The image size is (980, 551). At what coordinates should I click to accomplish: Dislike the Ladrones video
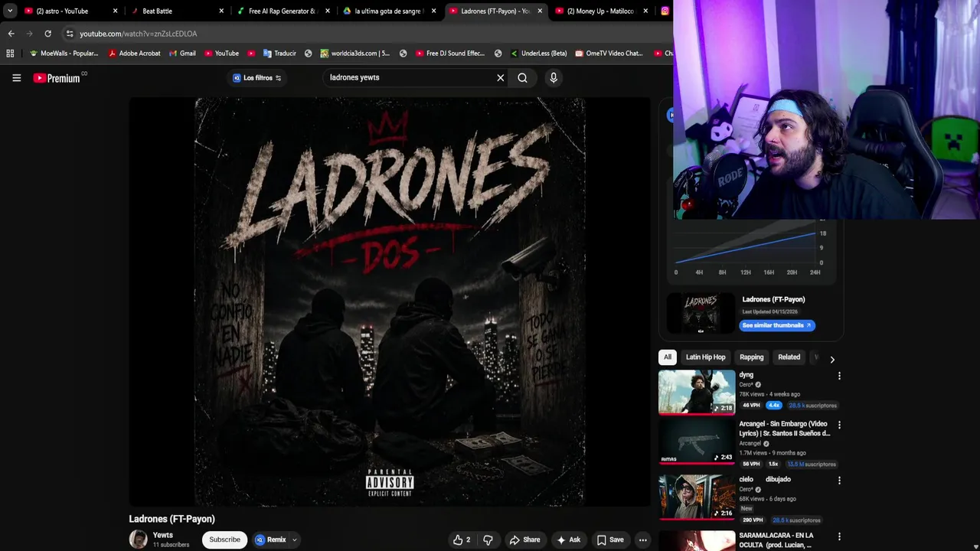tap(488, 540)
